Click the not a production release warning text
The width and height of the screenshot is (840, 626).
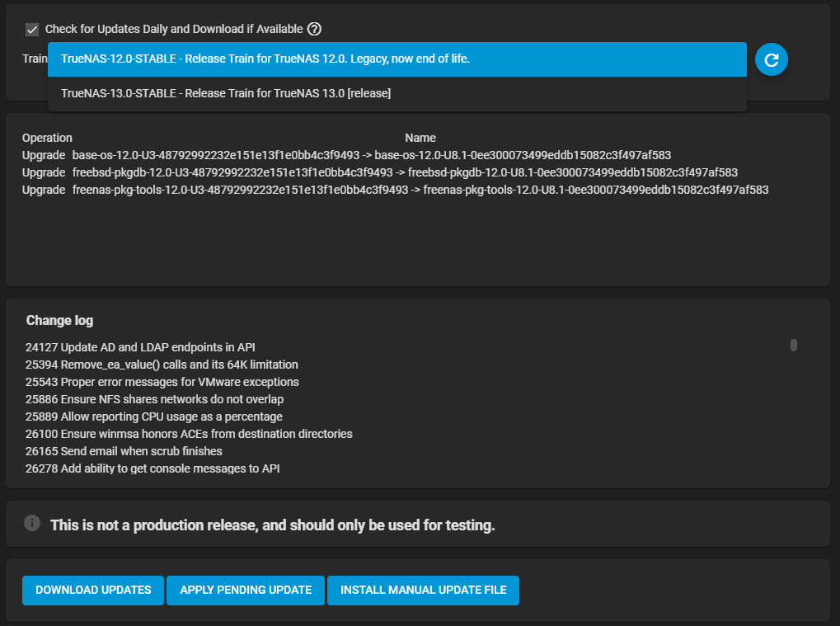click(x=272, y=525)
